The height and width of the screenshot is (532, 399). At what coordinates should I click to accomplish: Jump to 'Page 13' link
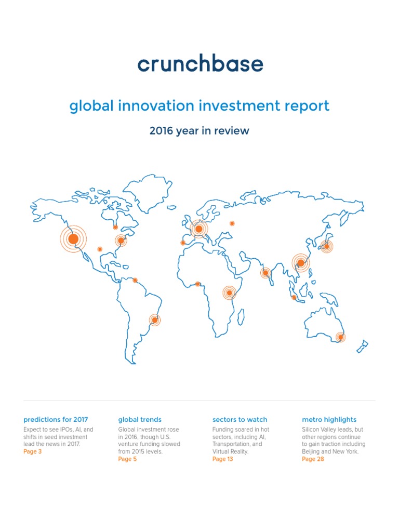point(222,459)
